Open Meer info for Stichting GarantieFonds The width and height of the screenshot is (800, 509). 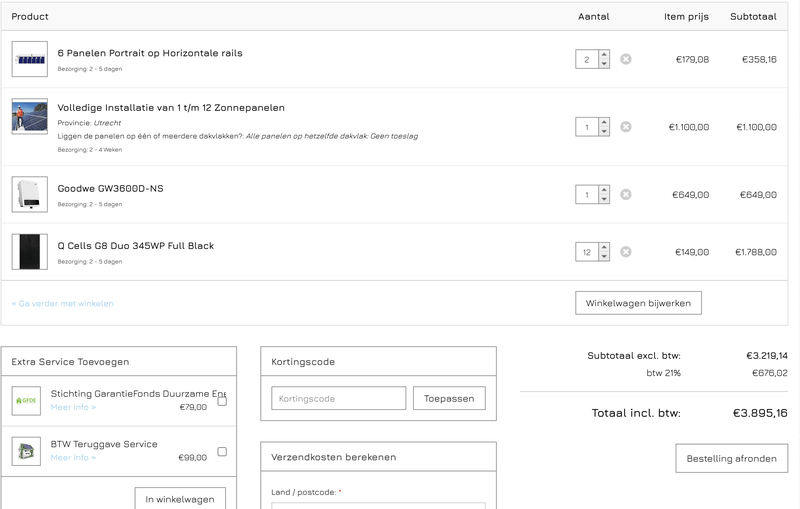[x=73, y=407]
